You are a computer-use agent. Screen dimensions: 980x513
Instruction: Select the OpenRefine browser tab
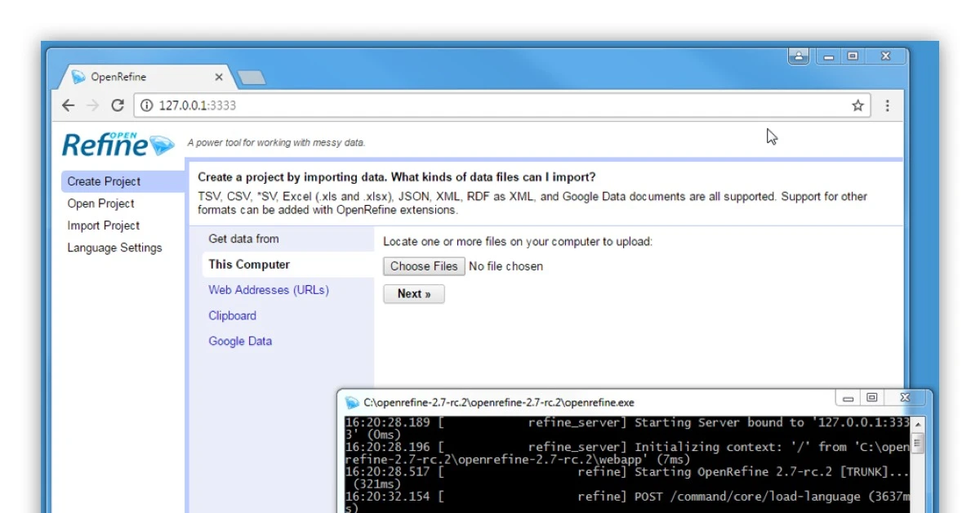147,77
